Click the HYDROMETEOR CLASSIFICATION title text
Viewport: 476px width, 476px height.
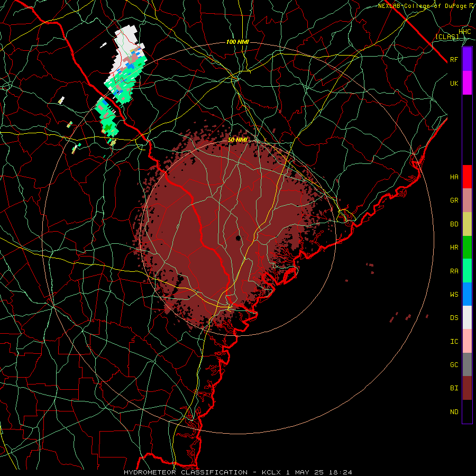(x=186, y=472)
